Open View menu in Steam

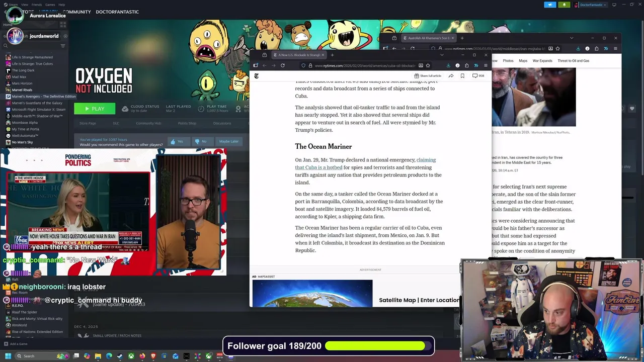pyautogui.click(x=24, y=5)
